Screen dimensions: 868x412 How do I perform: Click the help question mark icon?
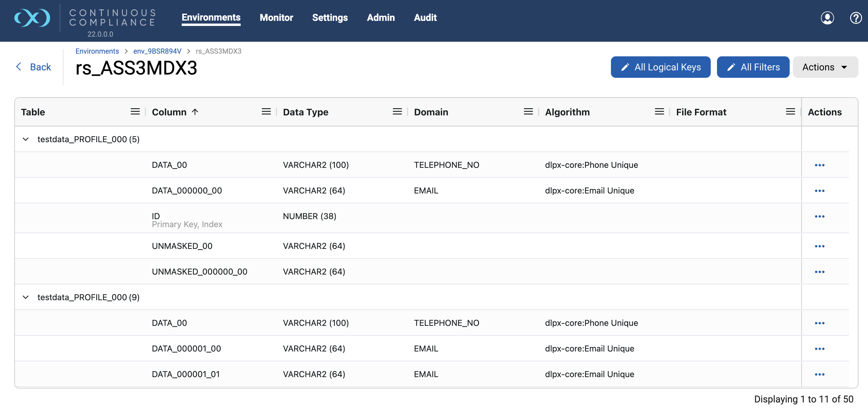855,18
